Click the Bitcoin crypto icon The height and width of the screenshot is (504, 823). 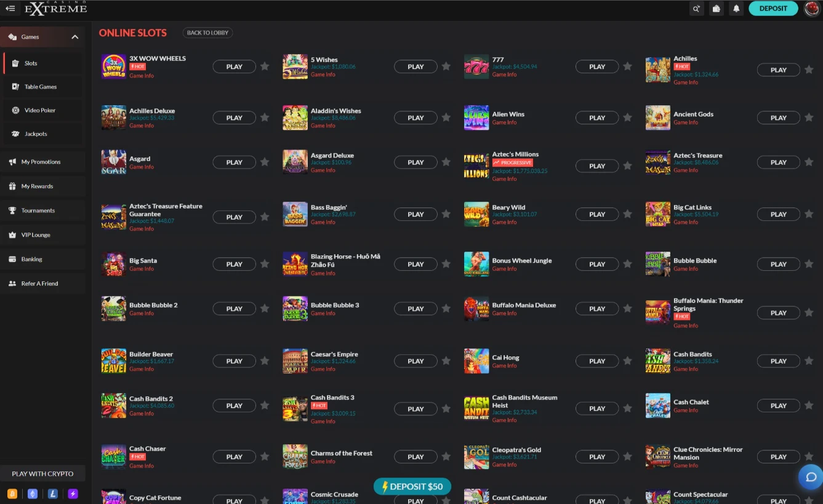[12, 494]
